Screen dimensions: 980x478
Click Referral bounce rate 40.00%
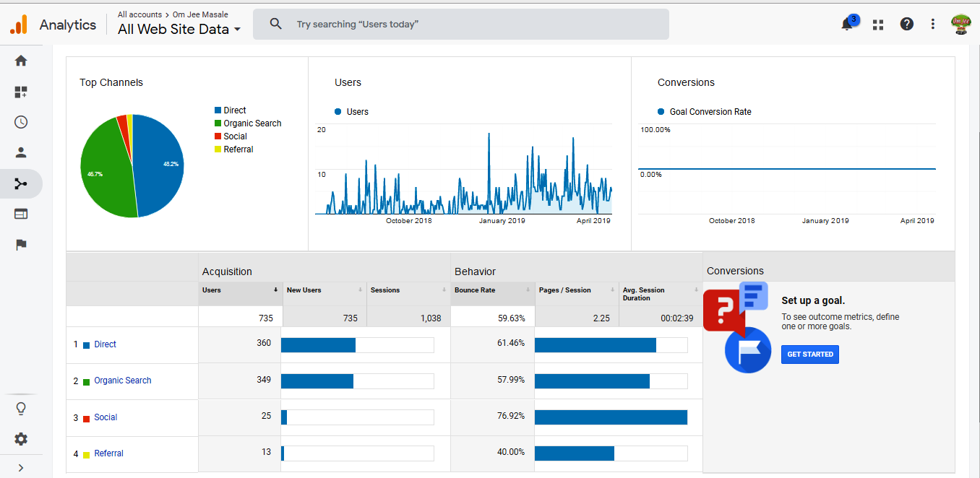511,452
